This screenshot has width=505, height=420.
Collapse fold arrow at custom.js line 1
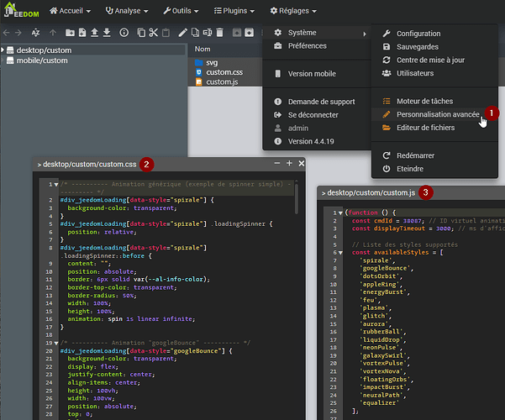pos(340,213)
